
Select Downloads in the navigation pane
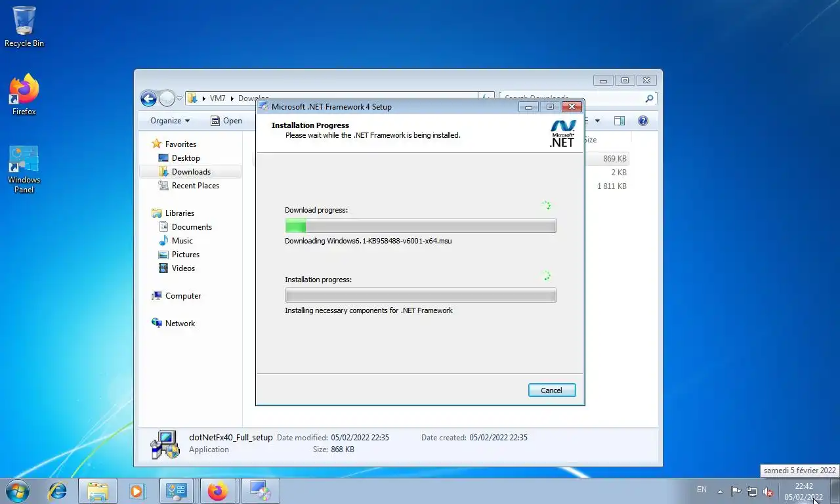(x=190, y=171)
